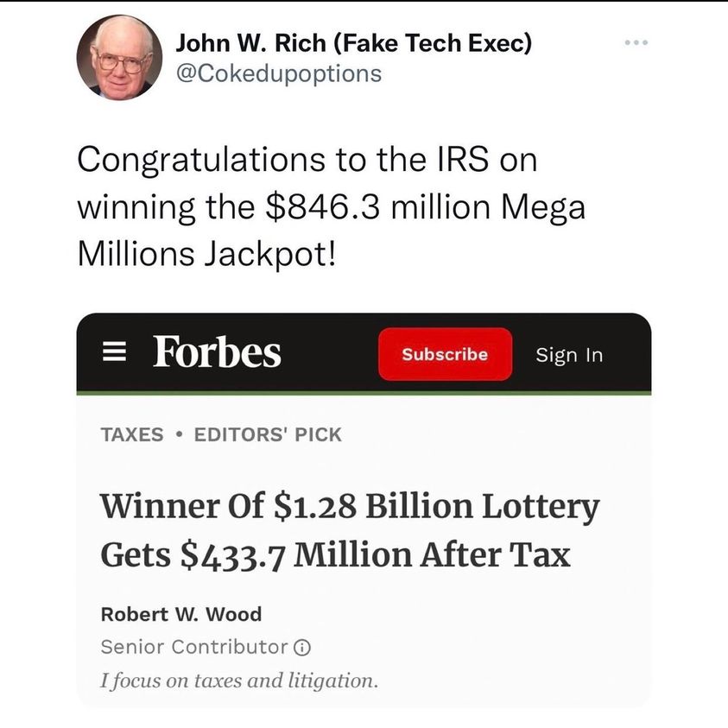Click the Sign In link
The image size is (728, 728).
(569, 355)
